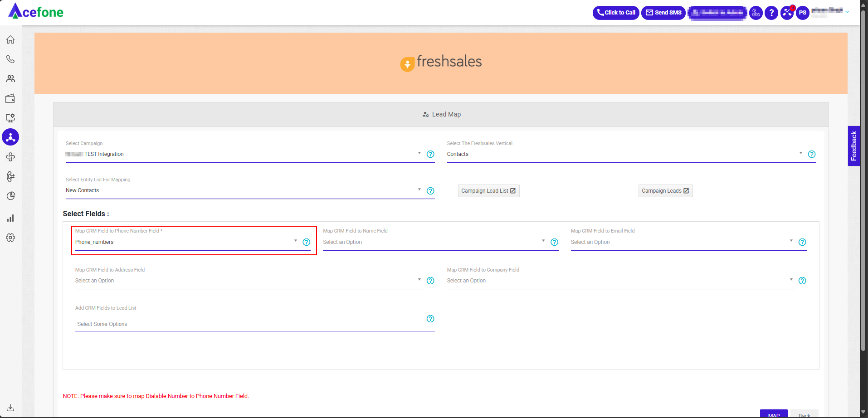This screenshot has width=868, height=418.
Task: Open the Campaign Lead List link button
Action: pyautogui.click(x=488, y=191)
